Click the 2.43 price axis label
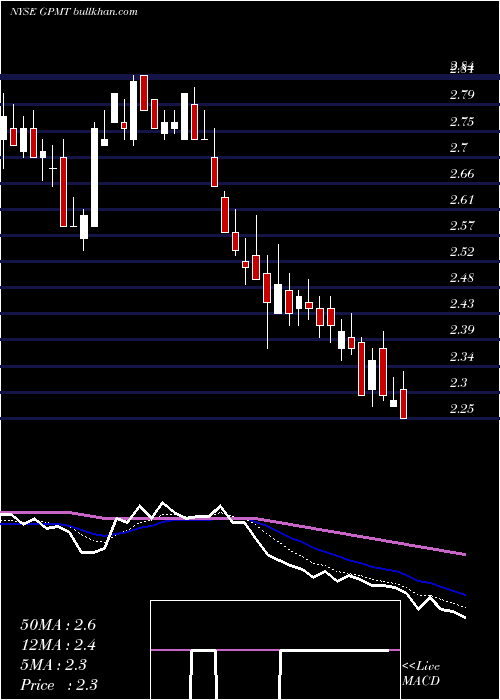Screen dimensions: 500x700 click(462, 304)
